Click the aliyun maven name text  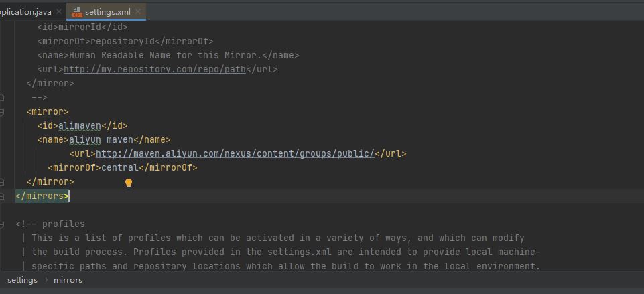click(101, 139)
